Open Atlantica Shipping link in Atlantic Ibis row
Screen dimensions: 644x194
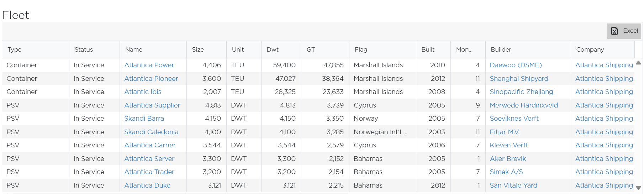pyautogui.click(x=604, y=92)
